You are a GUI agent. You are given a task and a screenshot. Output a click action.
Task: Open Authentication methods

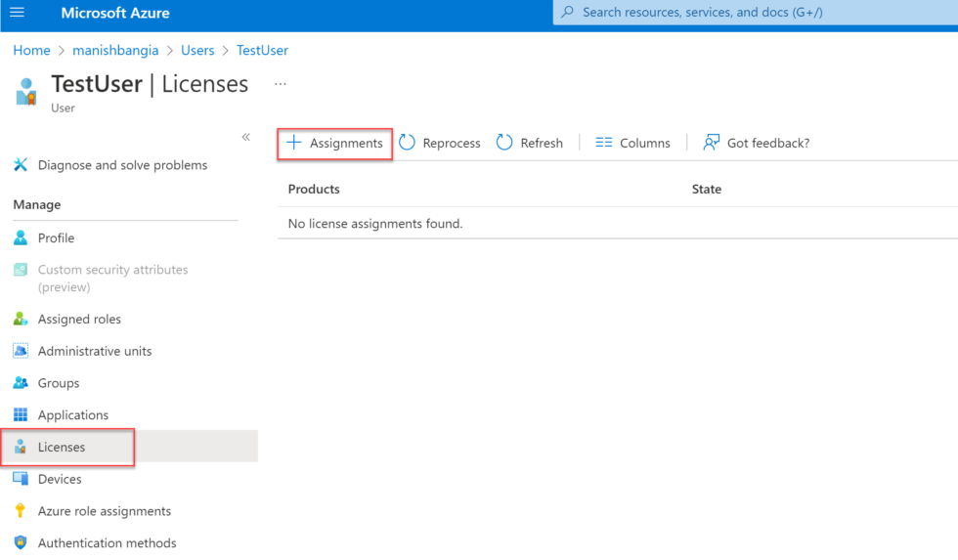point(107,543)
